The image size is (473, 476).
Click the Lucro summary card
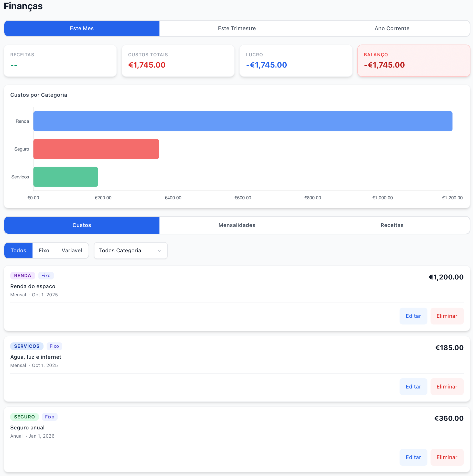[296, 61]
